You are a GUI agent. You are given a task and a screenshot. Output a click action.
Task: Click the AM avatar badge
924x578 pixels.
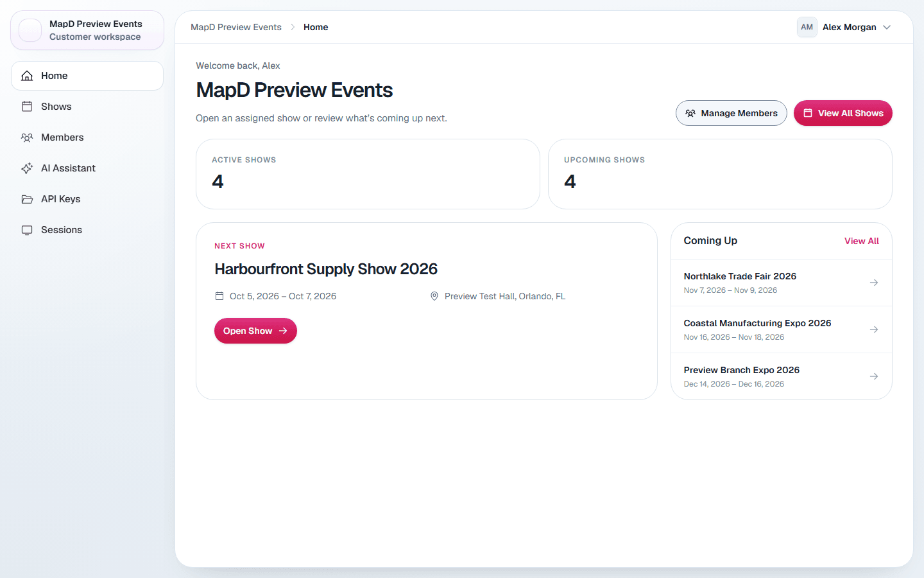point(807,27)
